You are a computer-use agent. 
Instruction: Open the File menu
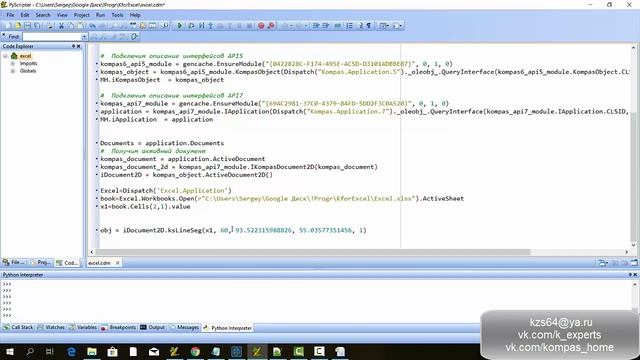[x=10, y=15]
